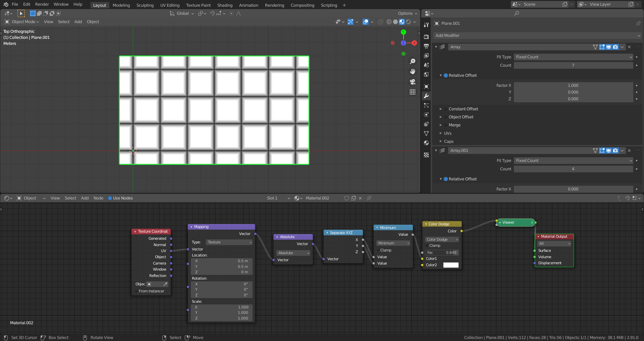Add a new workspace with plus button
Image resolution: width=644 pixels, height=341 pixels.
point(344,5)
